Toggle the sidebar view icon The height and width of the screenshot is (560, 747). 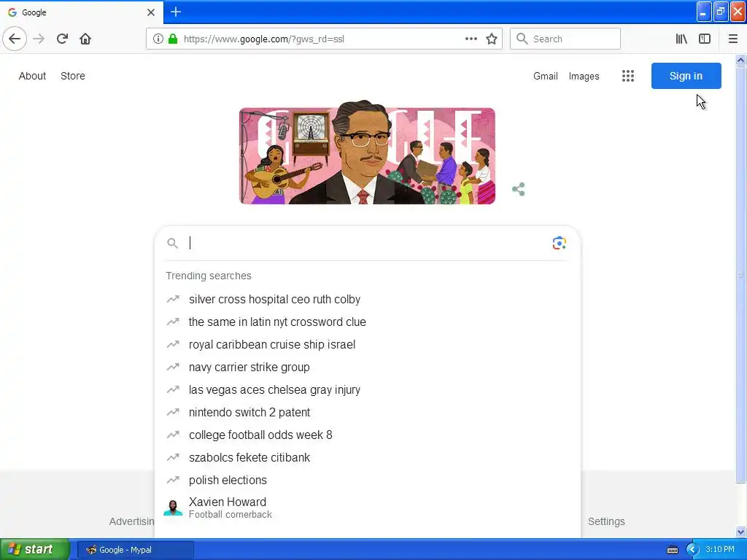(x=705, y=39)
